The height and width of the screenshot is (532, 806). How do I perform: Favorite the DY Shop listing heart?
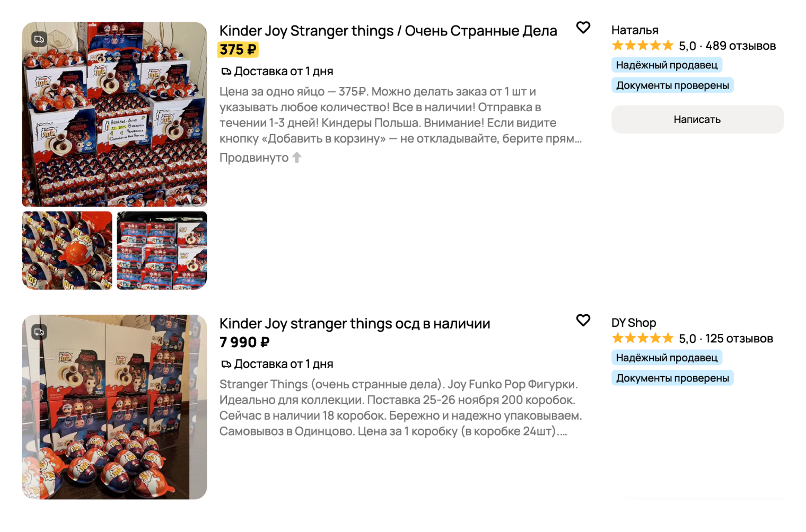pos(583,320)
